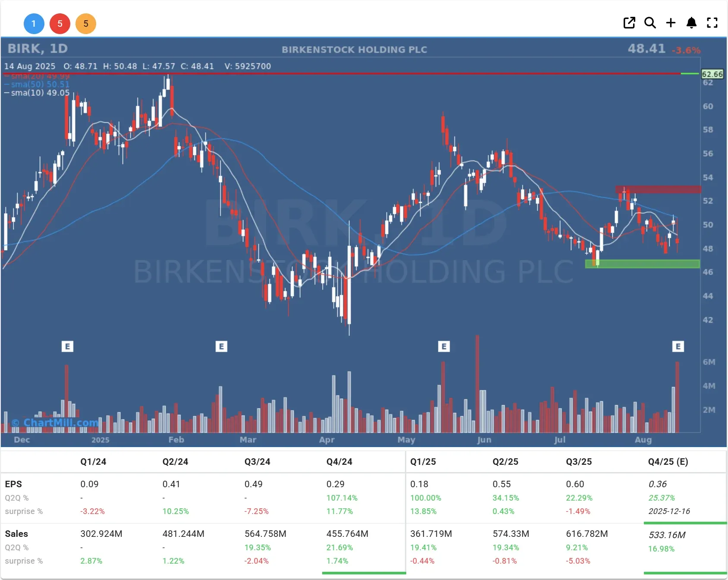
Task: Click the red badge numbered 5
Action: [x=60, y=24]
